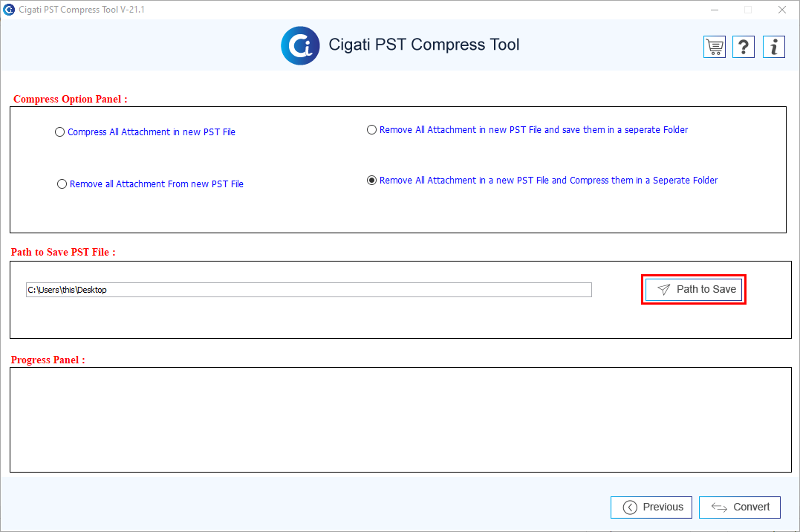This screenshot has height=532, width=800.
Task: Click the Cigati PST Compress Tool title
Action: point(424,45)
